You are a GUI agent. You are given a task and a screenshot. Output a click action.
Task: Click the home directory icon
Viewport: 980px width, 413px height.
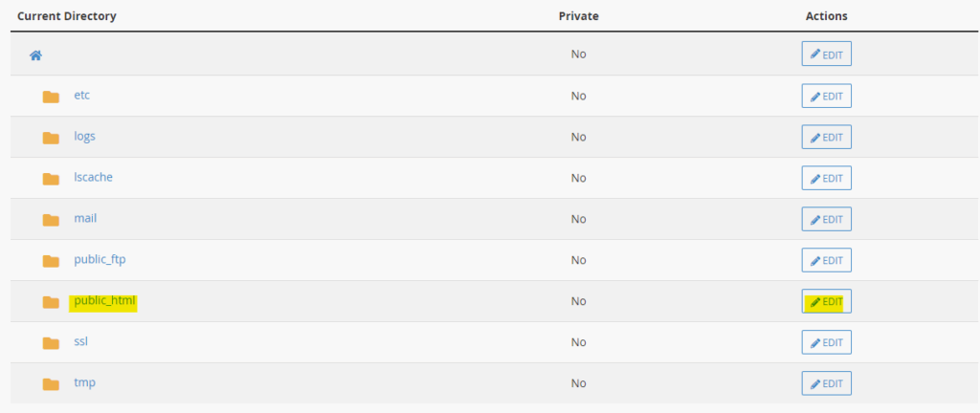click(x=35, y=55)
